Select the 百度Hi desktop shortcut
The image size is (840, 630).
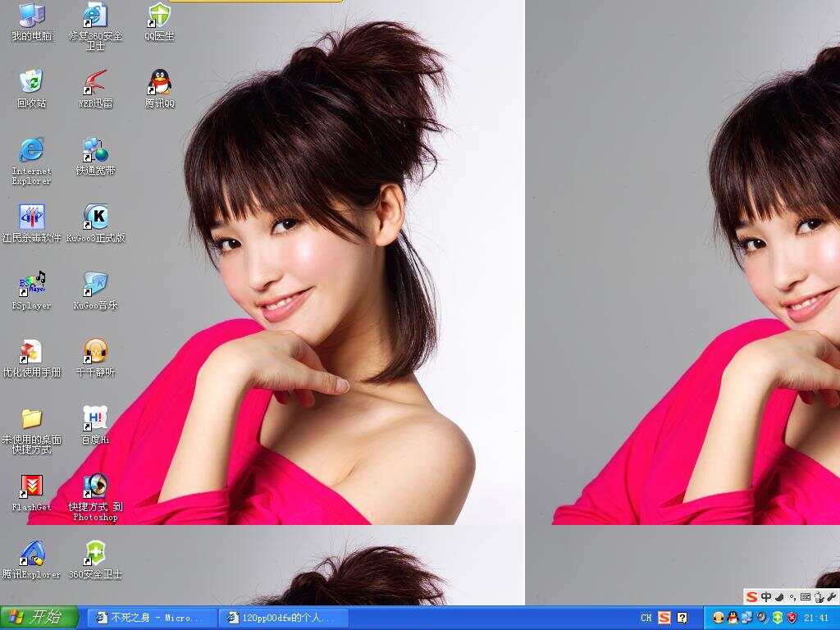click(95, 426)
